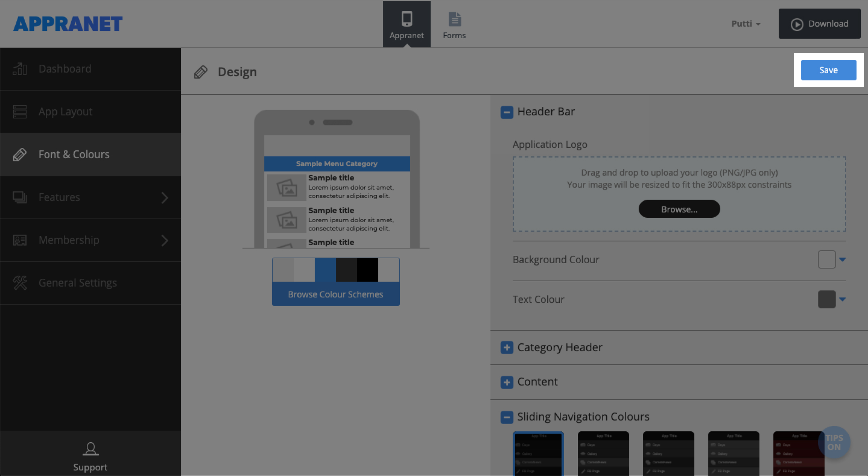Click the App Layout rows icon
Screen dimensions: 868x476
pos(20,112)
